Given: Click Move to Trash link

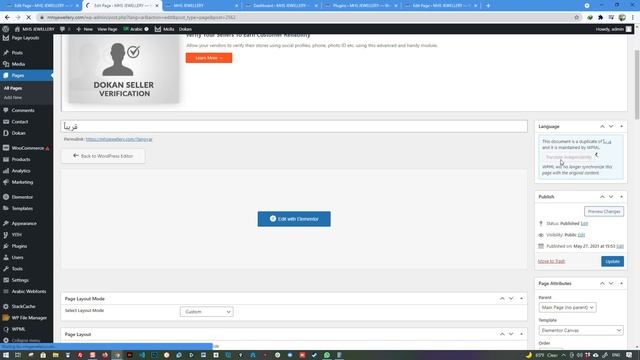Looking at the screenshot, I should 551,261.
